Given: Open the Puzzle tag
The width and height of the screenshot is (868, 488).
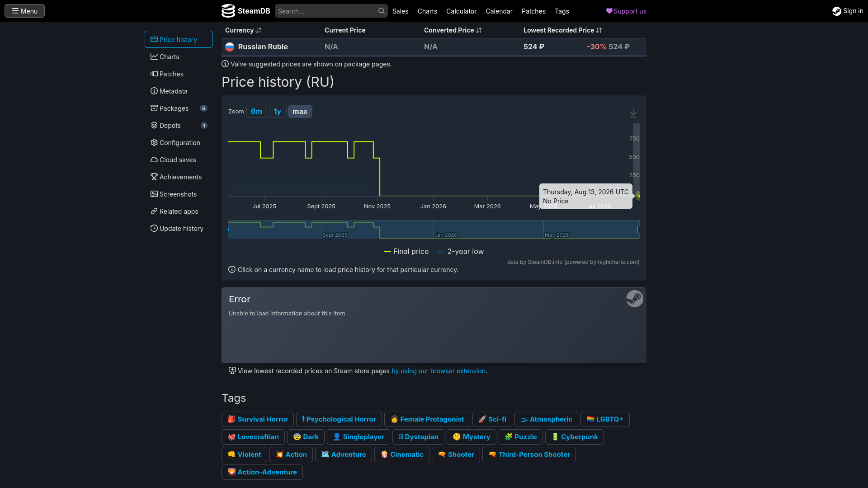Looking at the screenshot, I should click(x=521, y=437).
